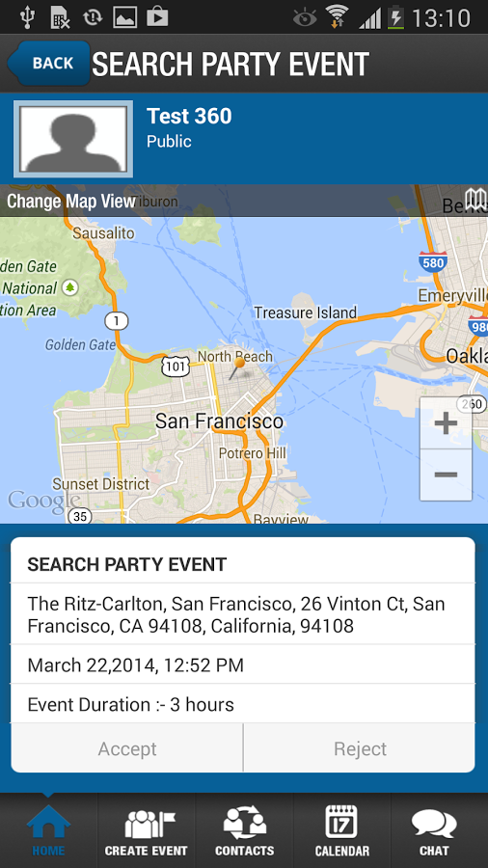Viewport: 488px width, 868px height.
Task: Tap the folded map icon
Action: tap(474, 200)
